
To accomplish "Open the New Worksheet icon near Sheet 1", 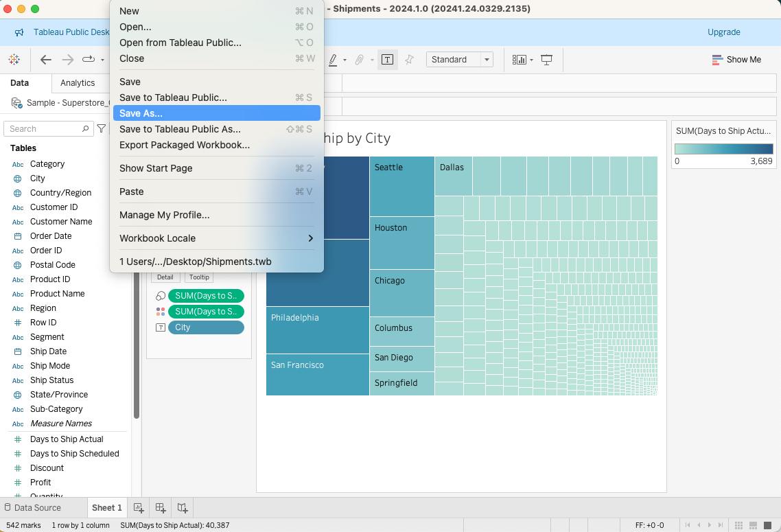I will coord(139,507).
